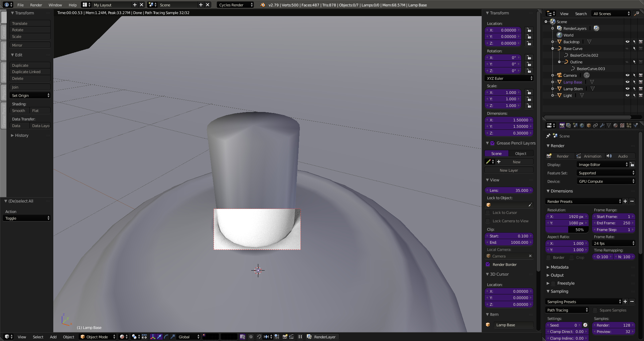The image size is (644, 341).
Task: Open the World properties tab (globe icon)
Action: 582,125
